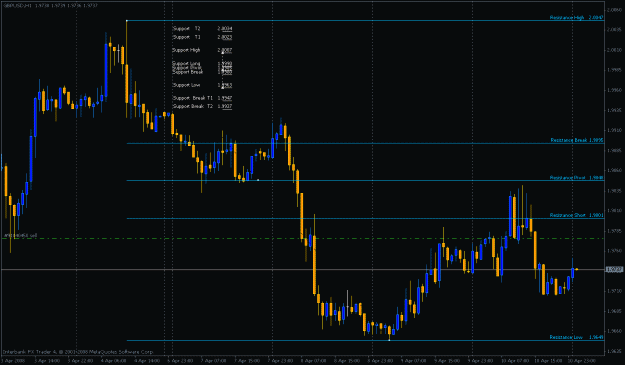
Task: Click the MetaQuotes Software Corp copyright text
Action: (x=78, y=352)
